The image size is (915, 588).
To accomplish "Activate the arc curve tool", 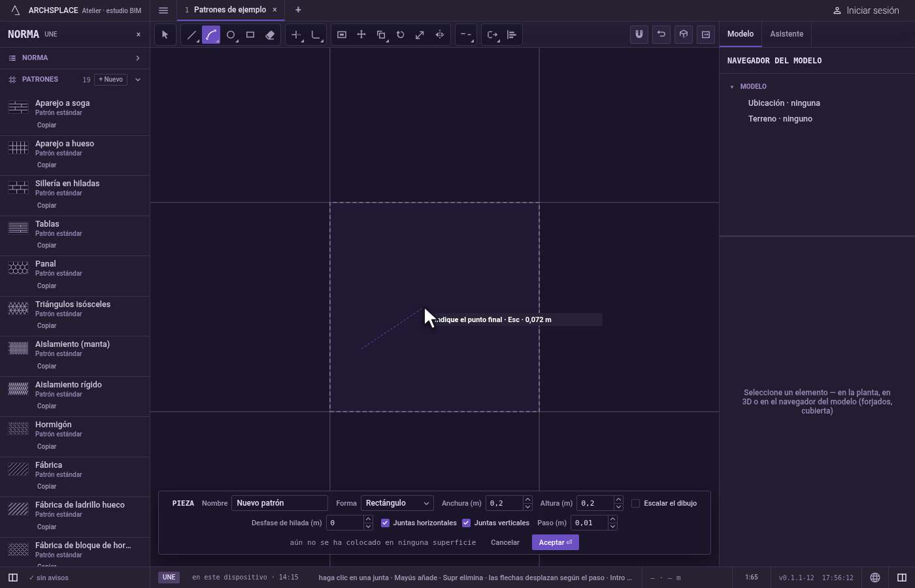I will tap(211, 35).
